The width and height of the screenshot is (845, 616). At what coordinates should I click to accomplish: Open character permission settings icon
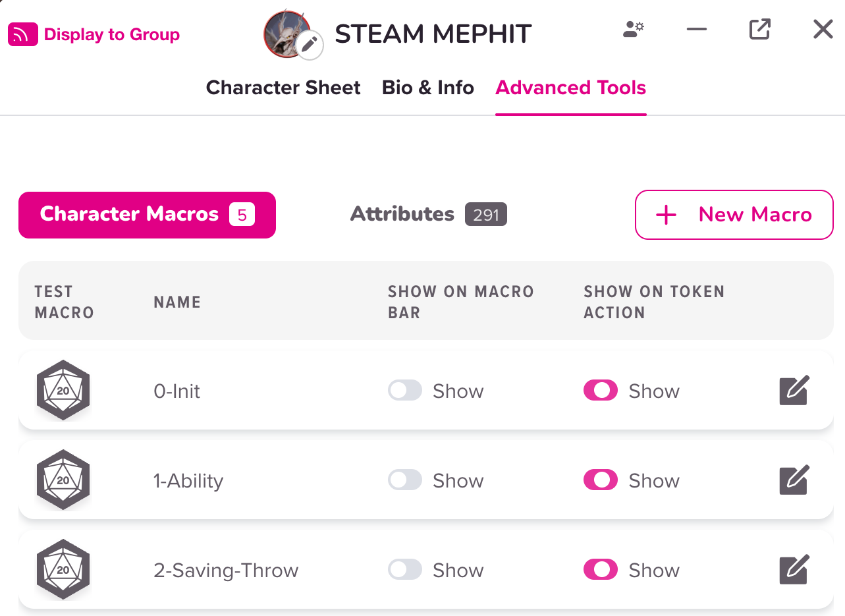[x=634, y=30]
